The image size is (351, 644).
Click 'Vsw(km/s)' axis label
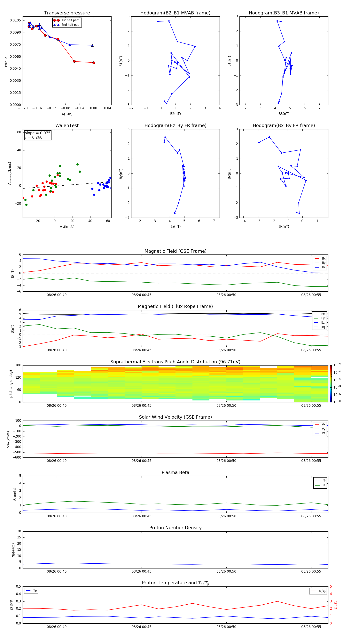[x=8, y=439]
